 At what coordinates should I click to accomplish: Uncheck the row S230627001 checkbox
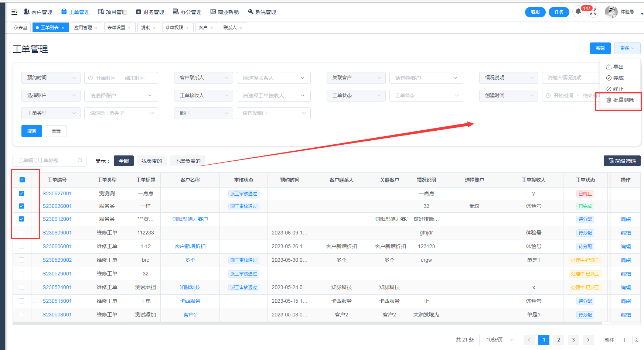coord(21,193)
